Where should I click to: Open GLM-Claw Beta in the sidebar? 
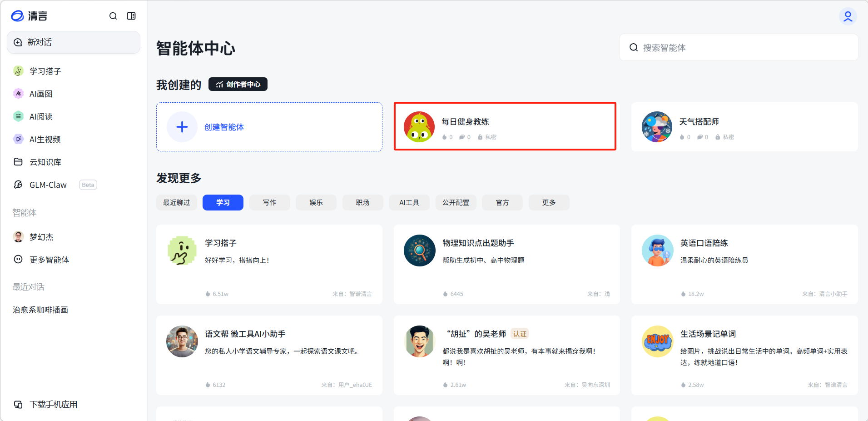[x=48, y=185]
